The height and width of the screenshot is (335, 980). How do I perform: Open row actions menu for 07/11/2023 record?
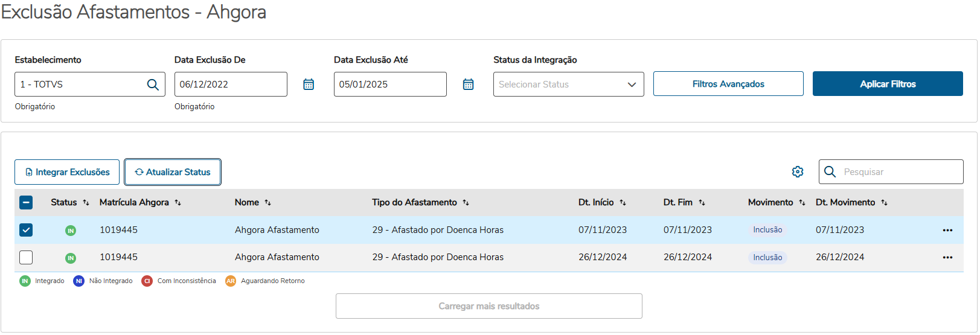click(947, 230)
